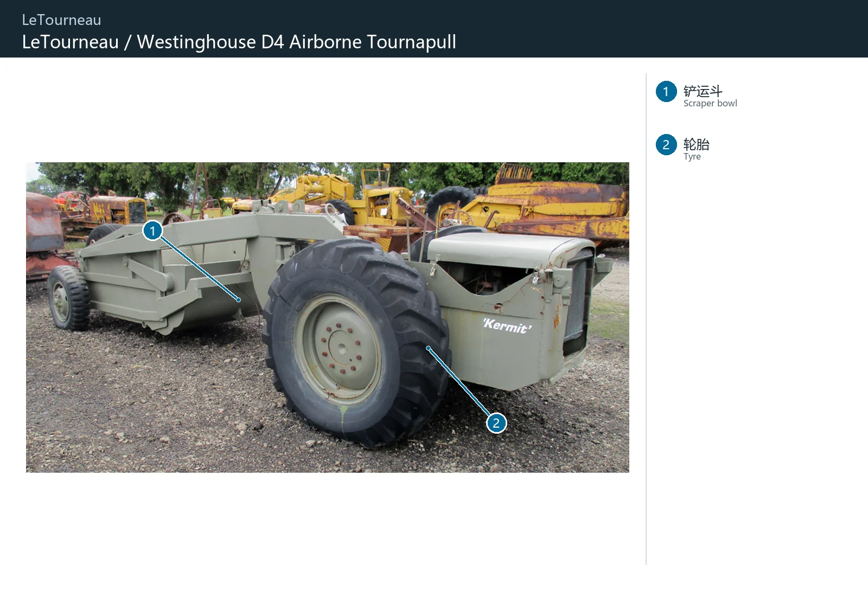Click the 'LeTourneau / Westinghouse D4 Airborne Tournapull' title
Screen dimensions: 868x597
[239, 42]
